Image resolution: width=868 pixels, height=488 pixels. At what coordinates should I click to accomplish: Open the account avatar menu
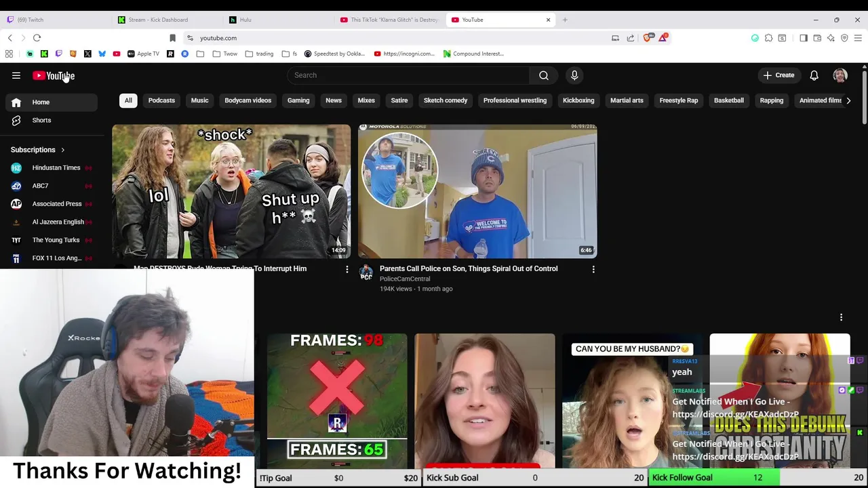(x=840, y=75)
